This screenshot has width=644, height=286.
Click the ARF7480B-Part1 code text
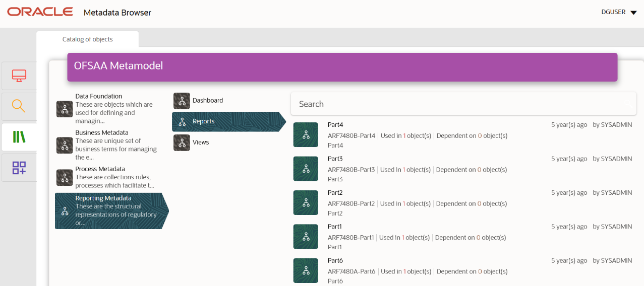coord(351,237)
